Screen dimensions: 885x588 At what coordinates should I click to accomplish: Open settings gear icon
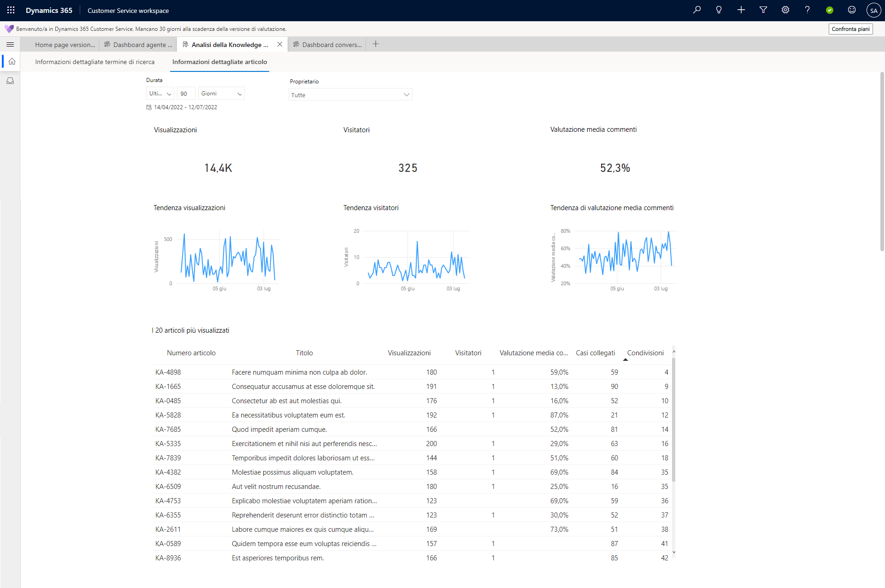[785, 10]
